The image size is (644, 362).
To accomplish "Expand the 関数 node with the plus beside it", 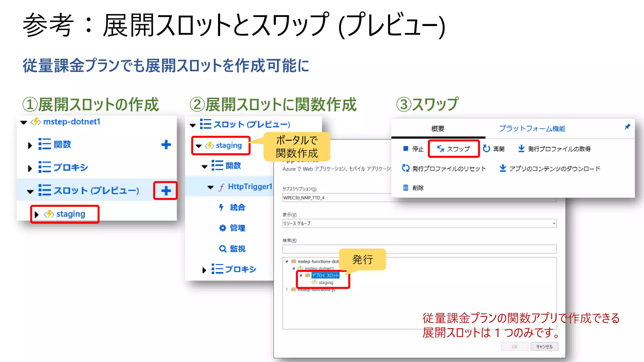I will point(30,145).
